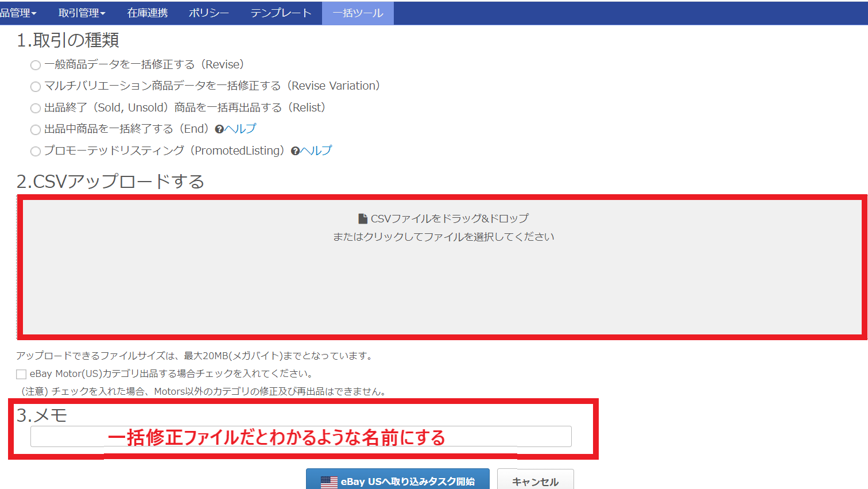Select the Relist sold/unsold items option
Image resolution: width=868 pixels, height=489 pixels.
point(36,109)
